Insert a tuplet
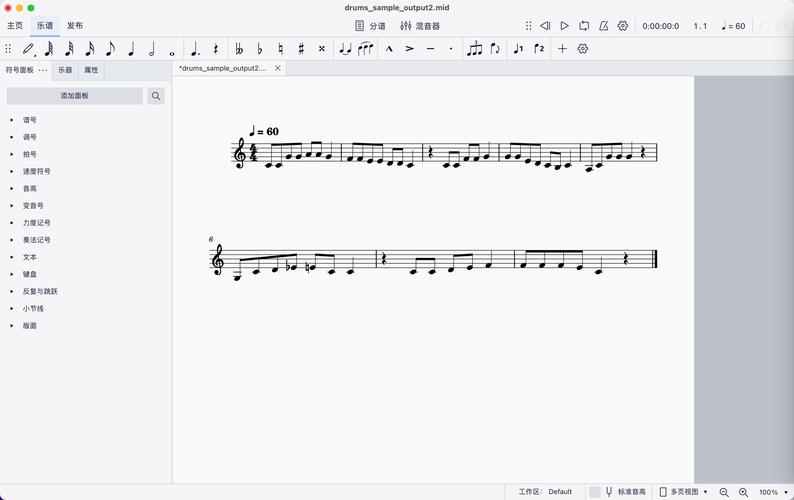This screenshot has height=500, width=794. 474,49
